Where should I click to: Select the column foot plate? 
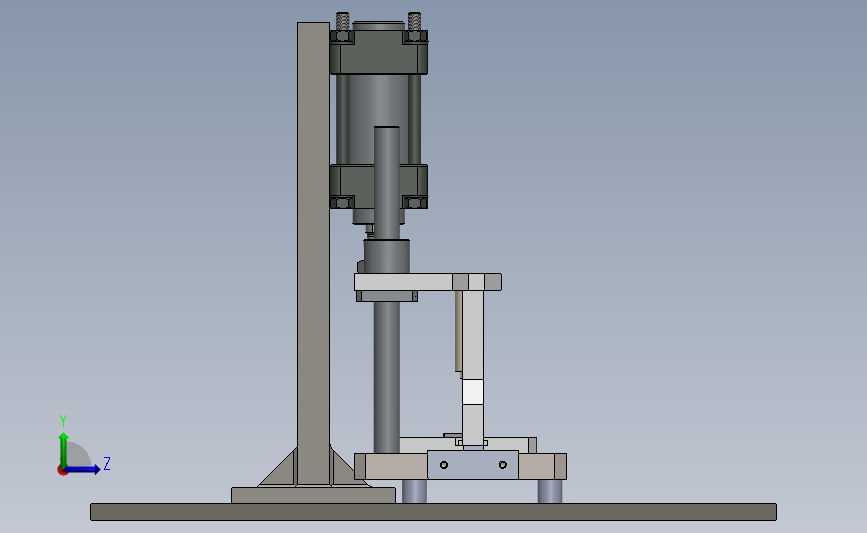[x=313, y=495]
